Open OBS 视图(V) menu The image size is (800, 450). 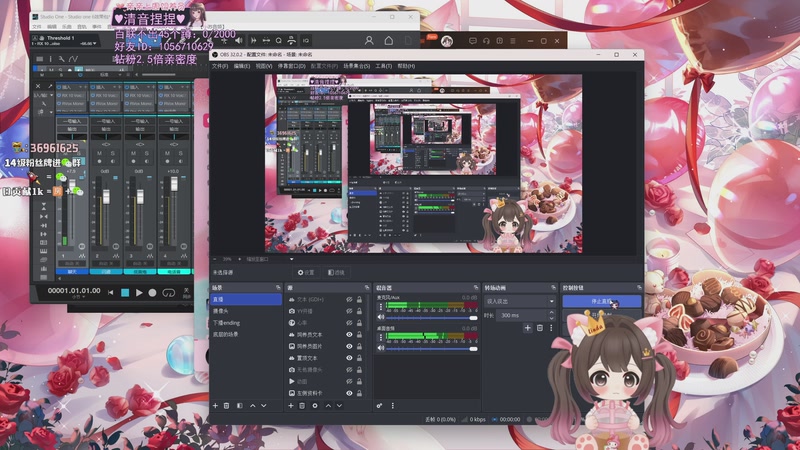click(x=264, y=66)
